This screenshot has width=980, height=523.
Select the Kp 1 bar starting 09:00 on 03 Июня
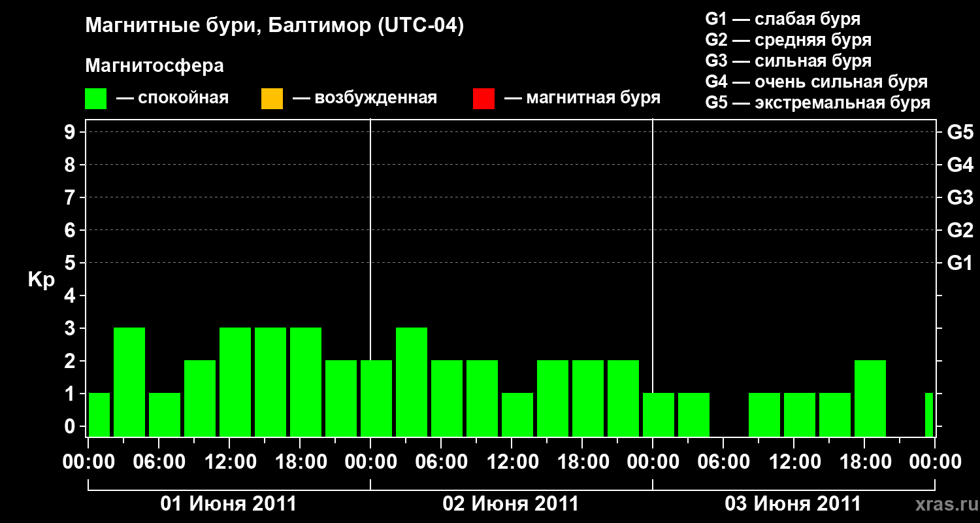tap(764, 414)
